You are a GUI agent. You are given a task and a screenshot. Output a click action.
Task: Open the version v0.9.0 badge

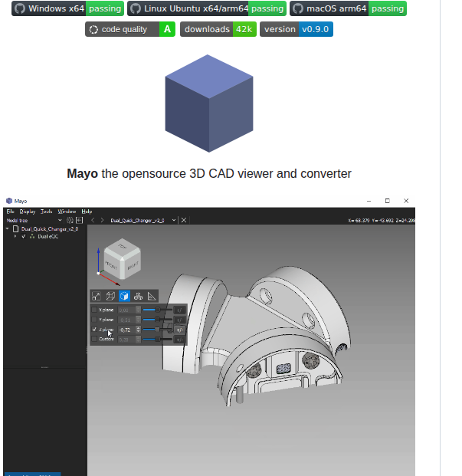tap(297, 29)
